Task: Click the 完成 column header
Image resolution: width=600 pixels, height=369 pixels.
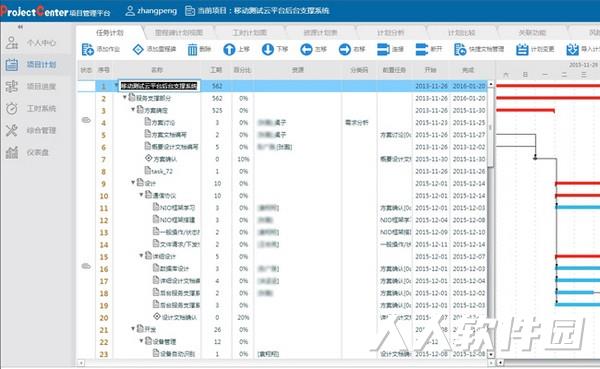Action: (468, 70)
